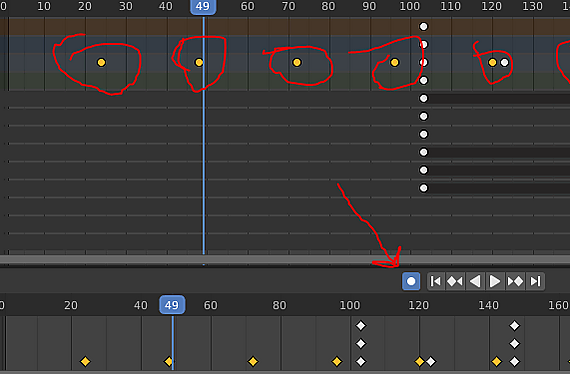Select the top white diamond keyframe near frame 147
This screenshot has height=374, width=570.
click(x=514, y=326)
